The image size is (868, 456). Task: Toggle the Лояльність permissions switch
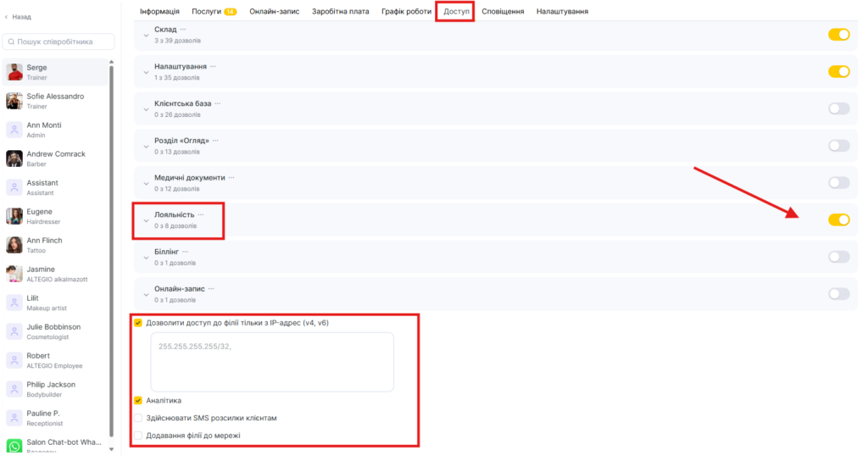[838, 220]
